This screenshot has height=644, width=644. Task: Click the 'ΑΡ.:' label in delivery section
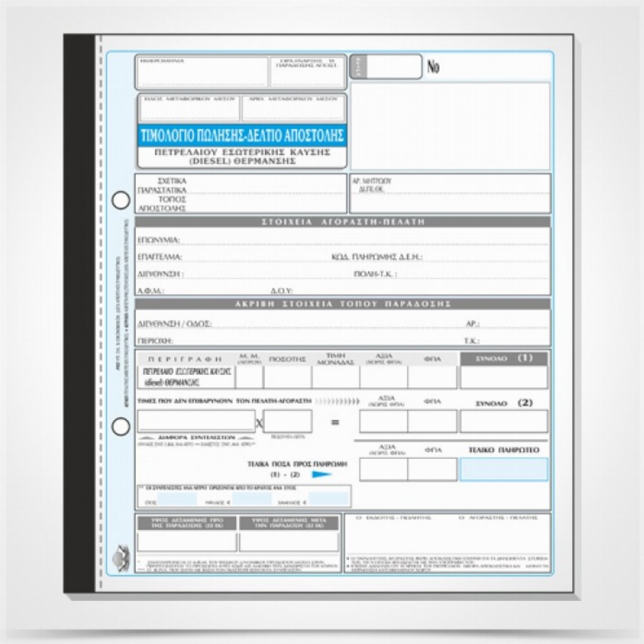tap(473, 323)
